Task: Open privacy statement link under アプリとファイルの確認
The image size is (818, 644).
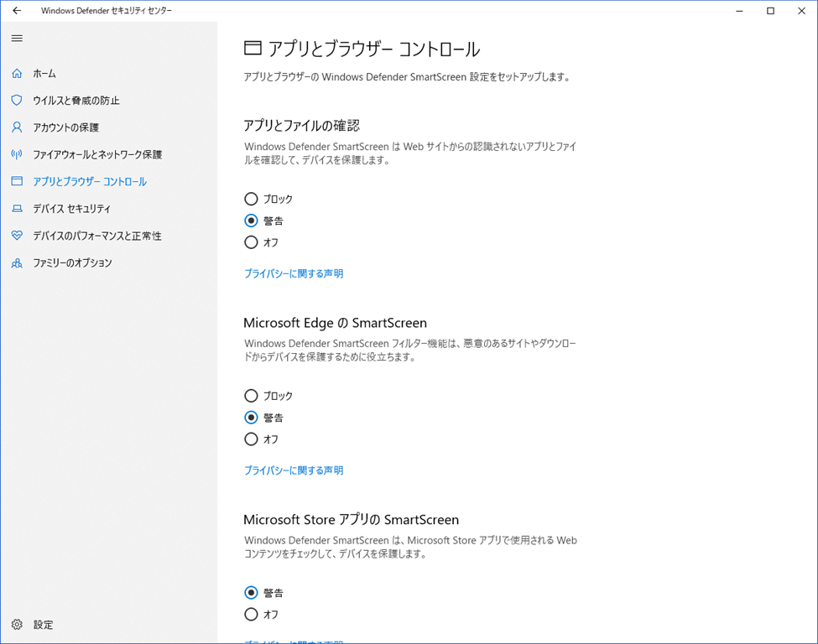Action: (x=294, y=273)
